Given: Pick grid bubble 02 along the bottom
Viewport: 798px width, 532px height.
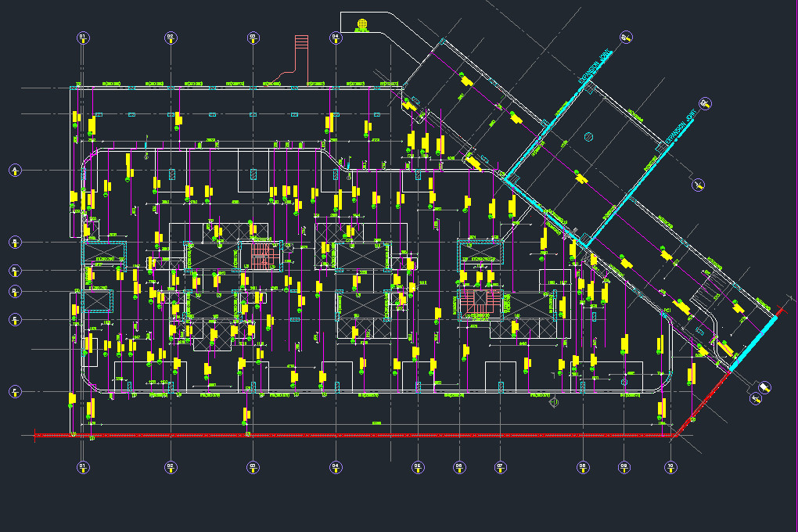Looking at the screenshot, I should click(x=171, y=467).
